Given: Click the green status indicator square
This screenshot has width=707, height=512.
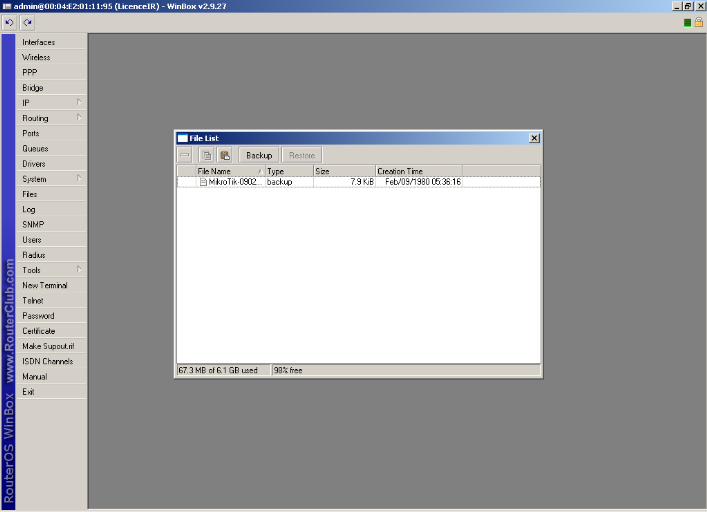Looking at the screenshot, I should pyautogui.click(x=687, y=23).
